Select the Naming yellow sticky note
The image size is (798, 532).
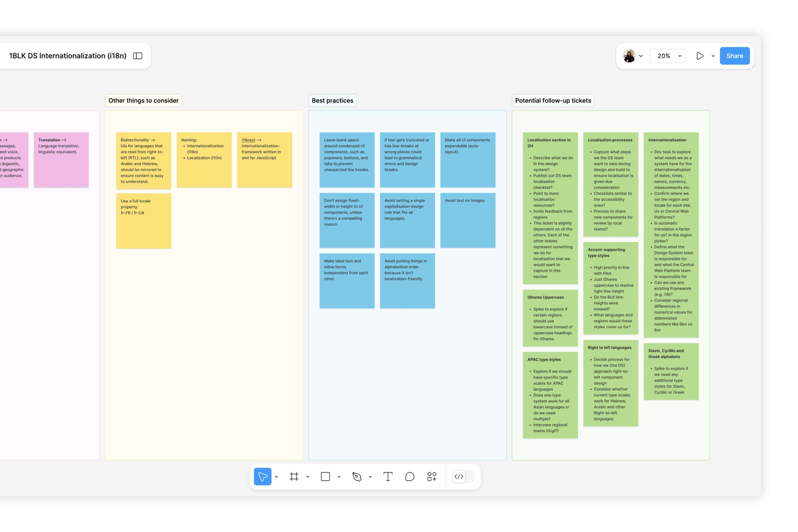204,160
